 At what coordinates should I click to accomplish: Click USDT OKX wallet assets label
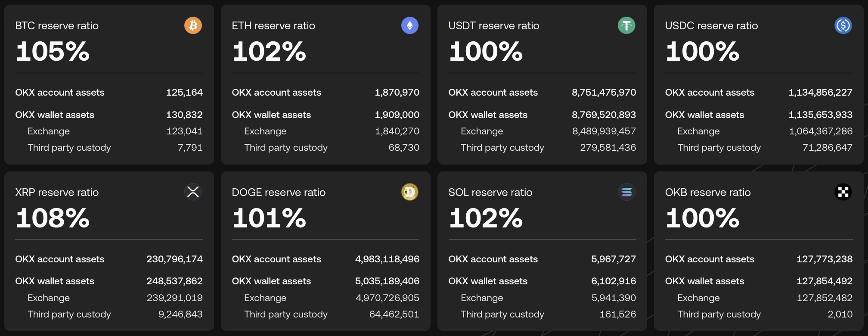[488, 115]
